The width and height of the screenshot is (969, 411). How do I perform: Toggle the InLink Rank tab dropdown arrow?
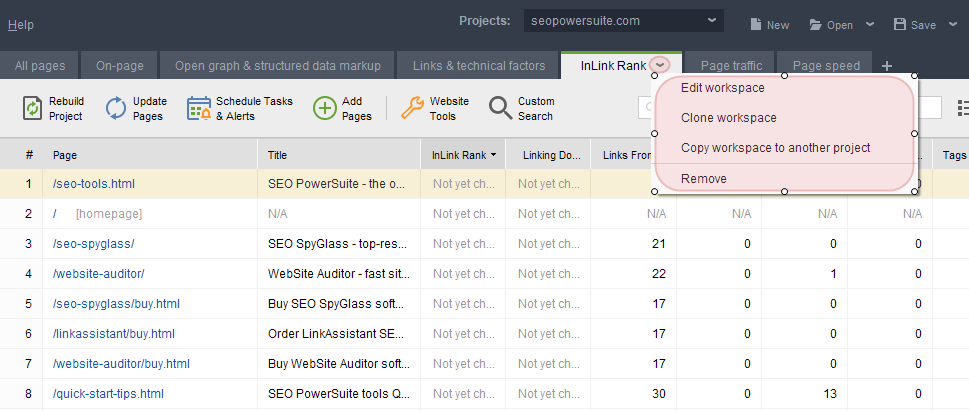point(661,65)
